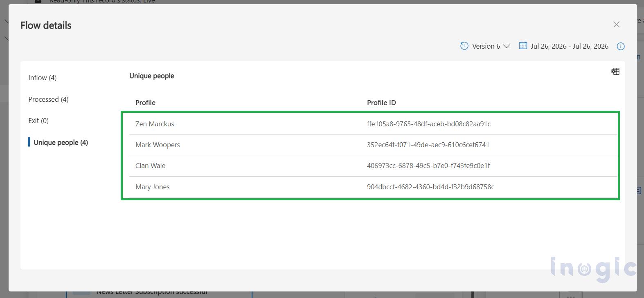Sort by the Profile ID column header
This screenshot has width=644, height=298.
[381, 103]
